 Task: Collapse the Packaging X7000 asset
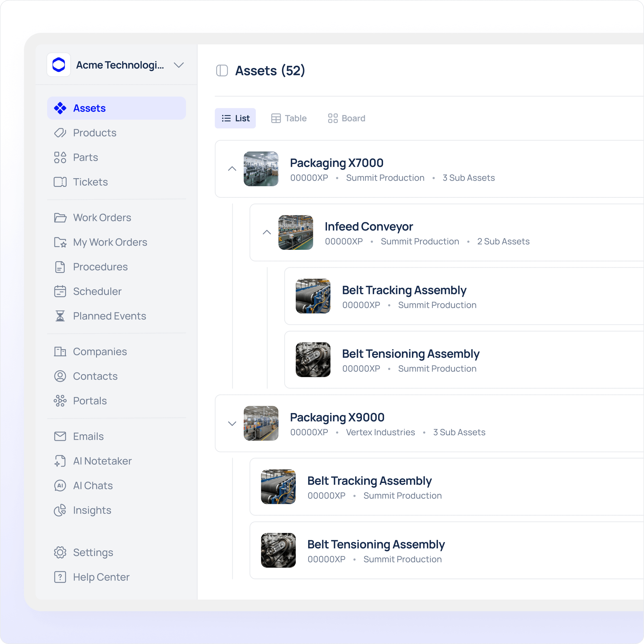pos(232,169)
